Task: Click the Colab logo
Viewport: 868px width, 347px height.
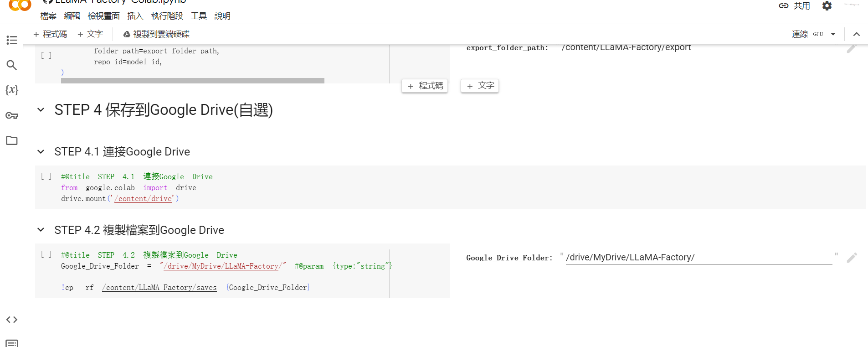Action: (20, 5)
